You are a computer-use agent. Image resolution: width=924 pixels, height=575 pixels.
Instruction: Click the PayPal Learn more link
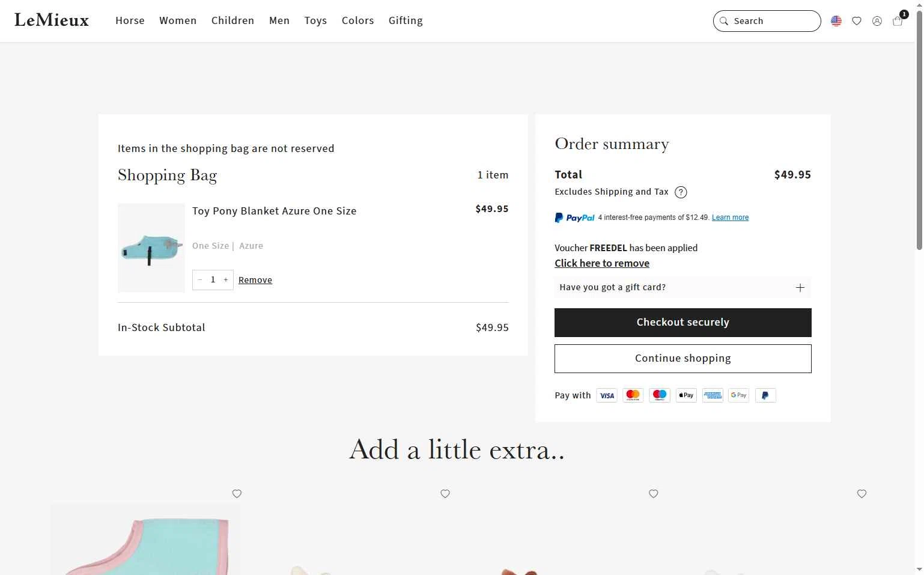(x=730, y=218)
